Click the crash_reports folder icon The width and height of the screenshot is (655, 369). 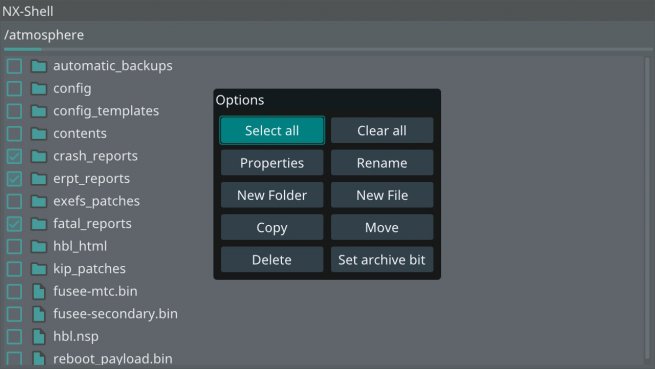[x=39, y=156]
